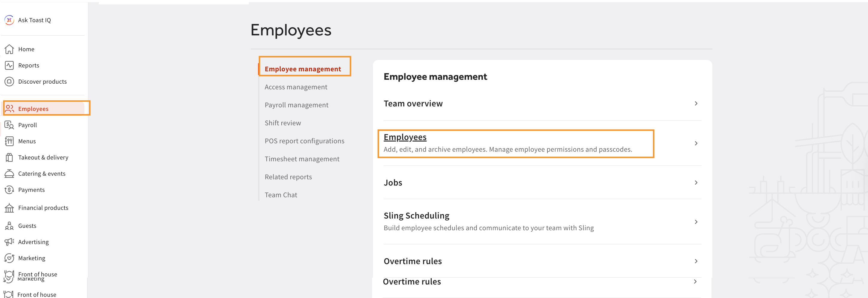Click the Overtime rules heading

(412, 261)
